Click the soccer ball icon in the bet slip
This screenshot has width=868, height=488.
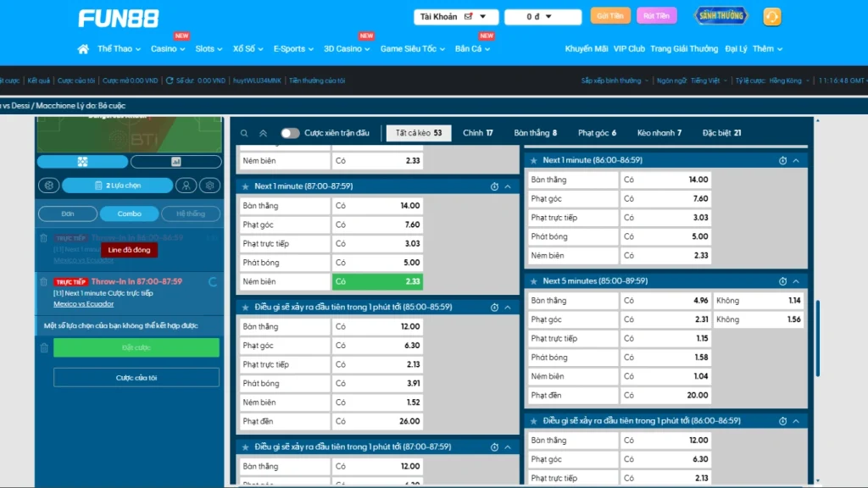[x=49, y=186]
